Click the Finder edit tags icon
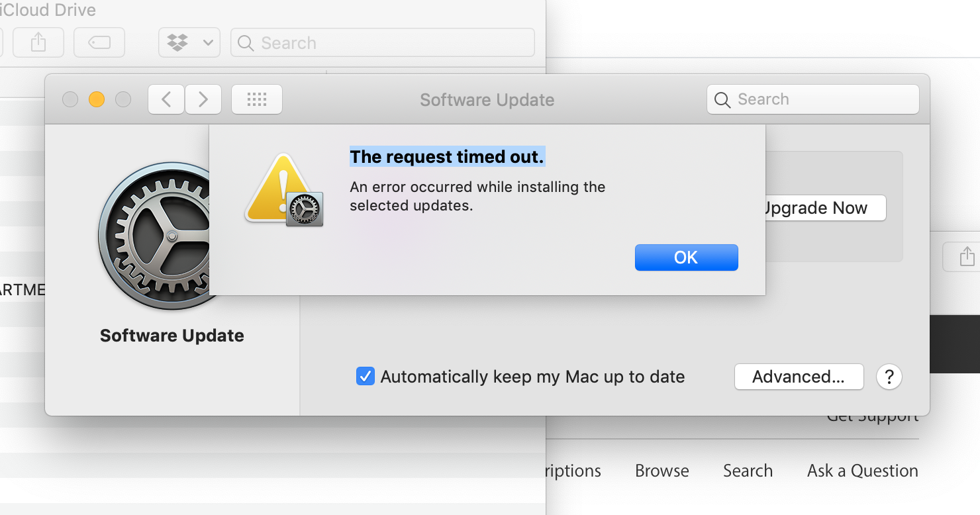Image resolution: width=980 pixels, height=515 pixels. (99, 43)
